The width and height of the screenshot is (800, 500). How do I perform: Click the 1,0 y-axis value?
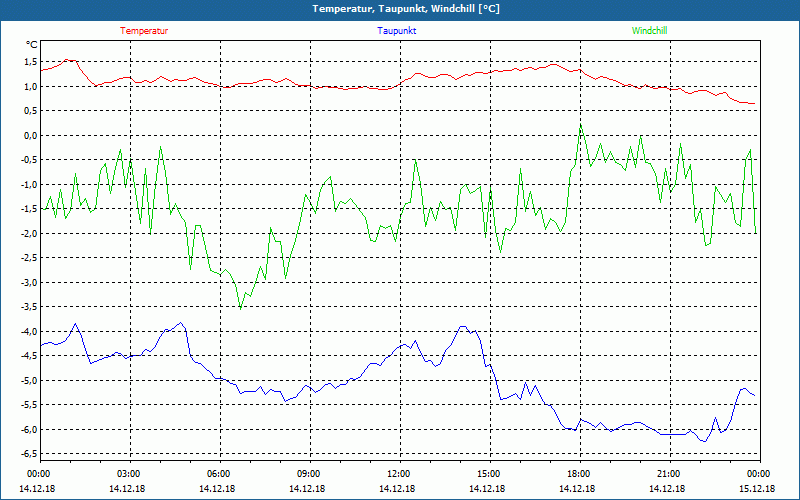click(x=31, y=87)
